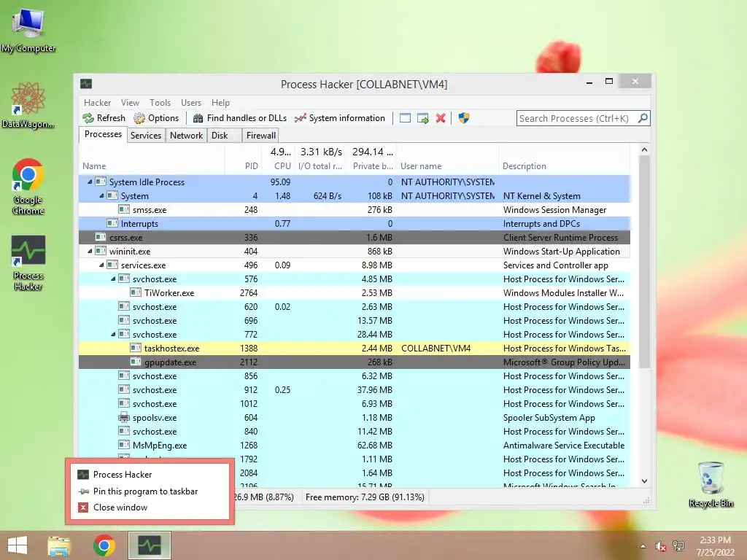Collapse the System process node
747x560 pixels.
click(x=101, y=195)
